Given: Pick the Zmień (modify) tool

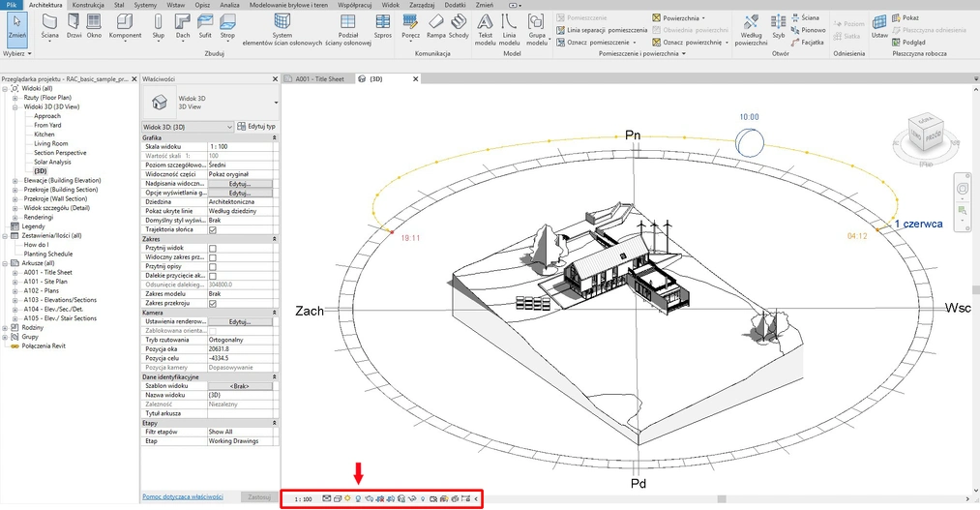Looking at the screenshot, I should pos(16,26).
